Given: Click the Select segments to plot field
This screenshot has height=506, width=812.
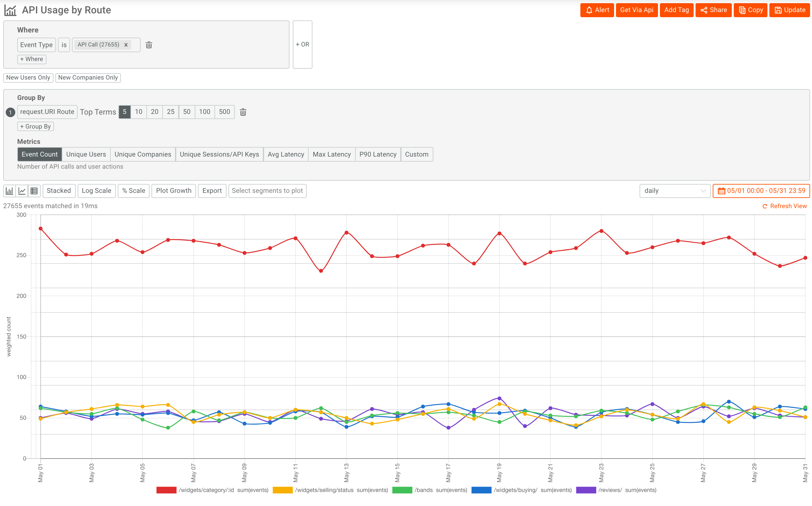Looking at the screenshot, I should tap(267, 191).
